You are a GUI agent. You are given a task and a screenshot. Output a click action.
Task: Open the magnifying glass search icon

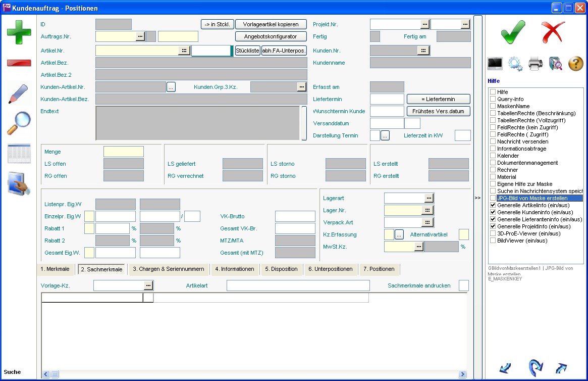click(x=19, y=123)
